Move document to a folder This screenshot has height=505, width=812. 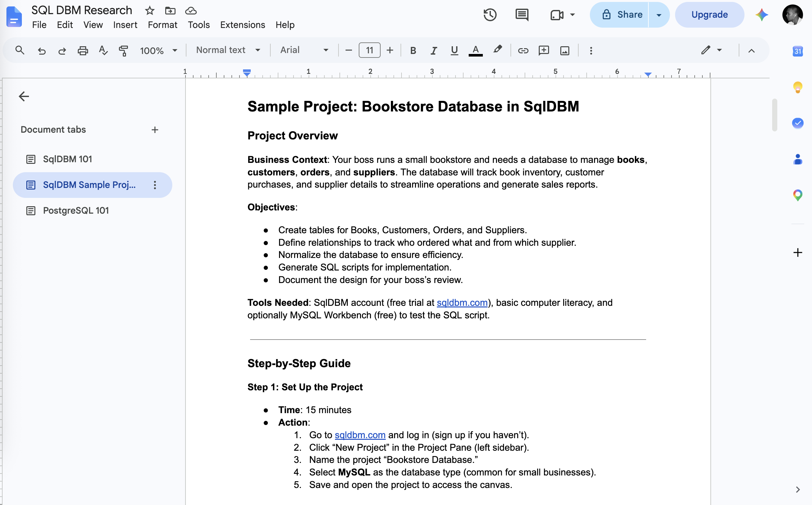click(170, 11)
